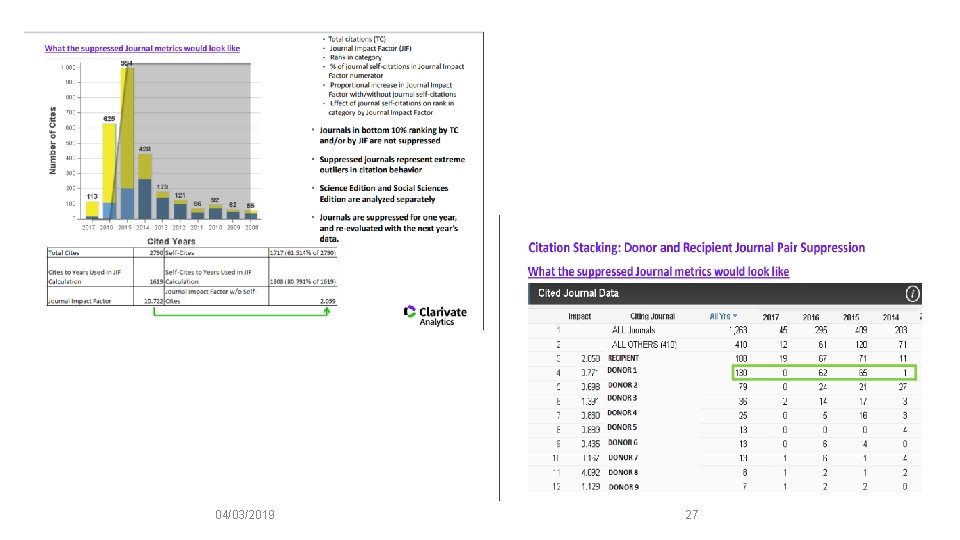Image resolution: width=960 pixels, height=540 pixels.
Task: Select the DONOR 9 journal name
Action: pos(623,487)
